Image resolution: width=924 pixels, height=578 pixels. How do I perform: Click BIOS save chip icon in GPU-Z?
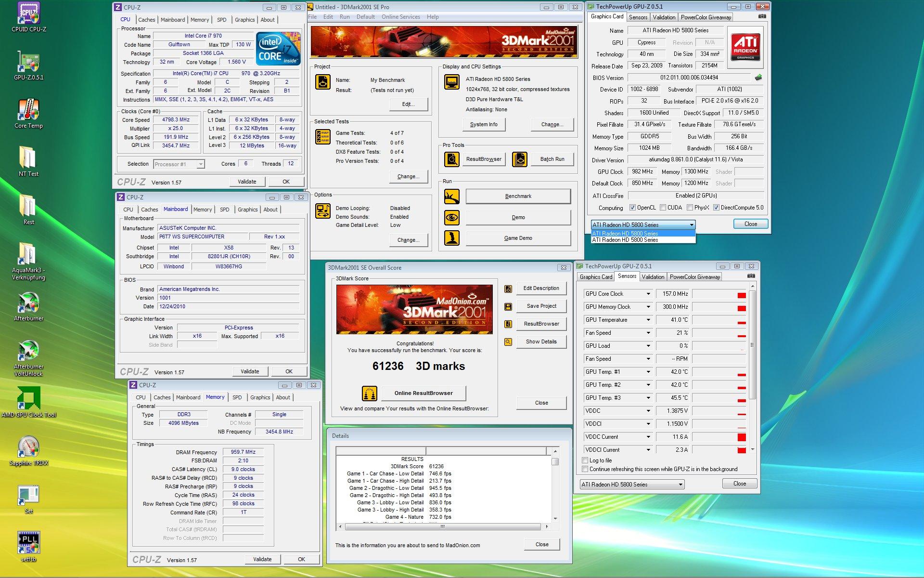758,78
